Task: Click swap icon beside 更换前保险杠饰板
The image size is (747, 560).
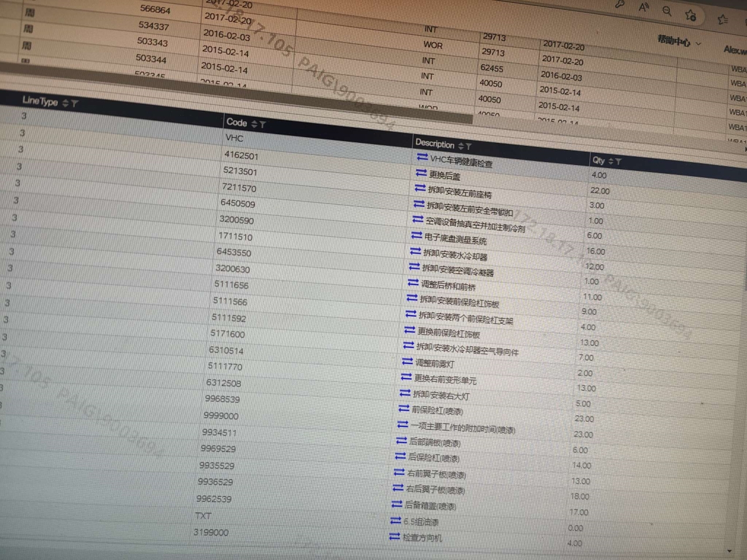Action: [410, 330]
